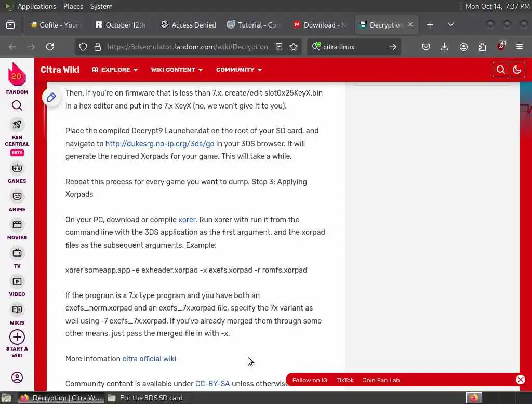Viewport: 532px width, 404px height.
Task: Open the TV sidebar icon
Action: pos(17,253)
